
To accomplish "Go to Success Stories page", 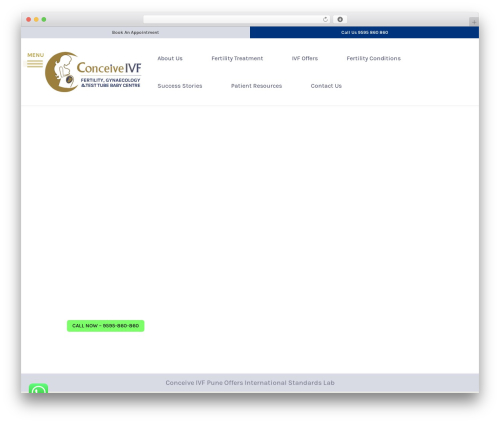I will coord(180,86).
